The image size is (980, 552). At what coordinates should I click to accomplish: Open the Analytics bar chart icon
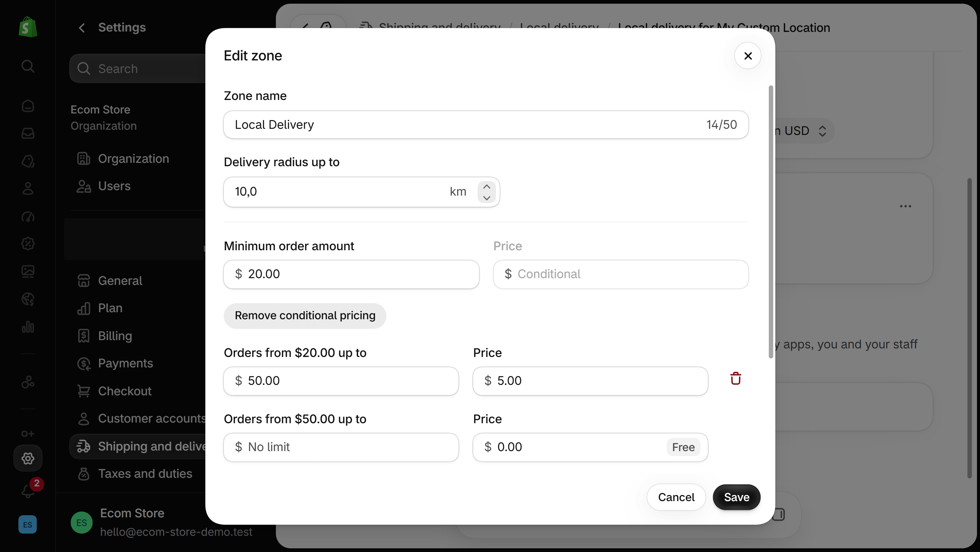coord(28,327)
